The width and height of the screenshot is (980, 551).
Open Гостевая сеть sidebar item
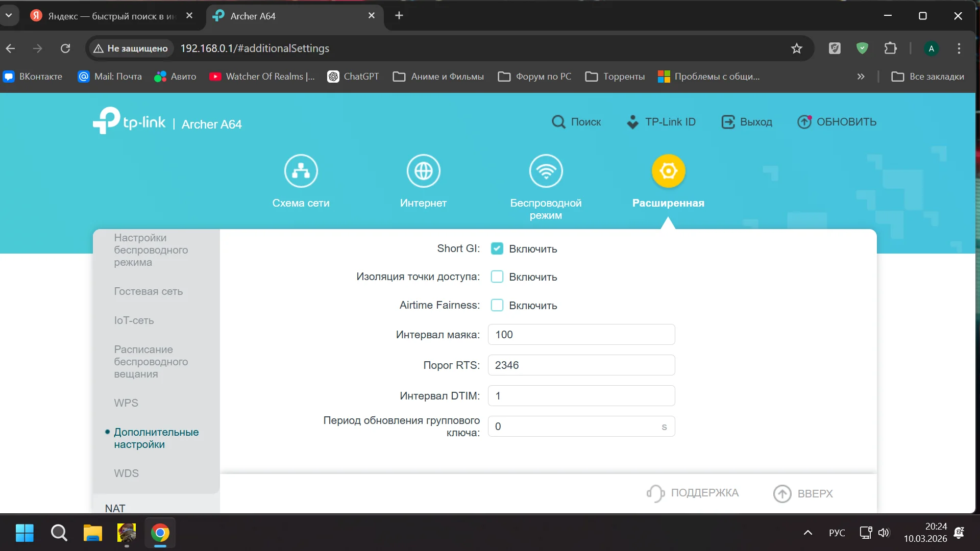(148, 291)
